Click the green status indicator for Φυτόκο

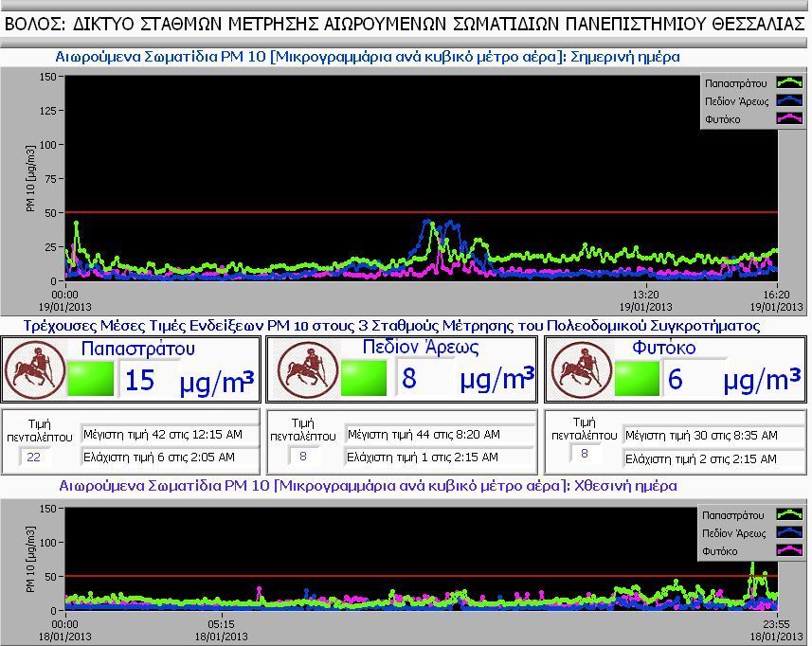click(637, 378)
